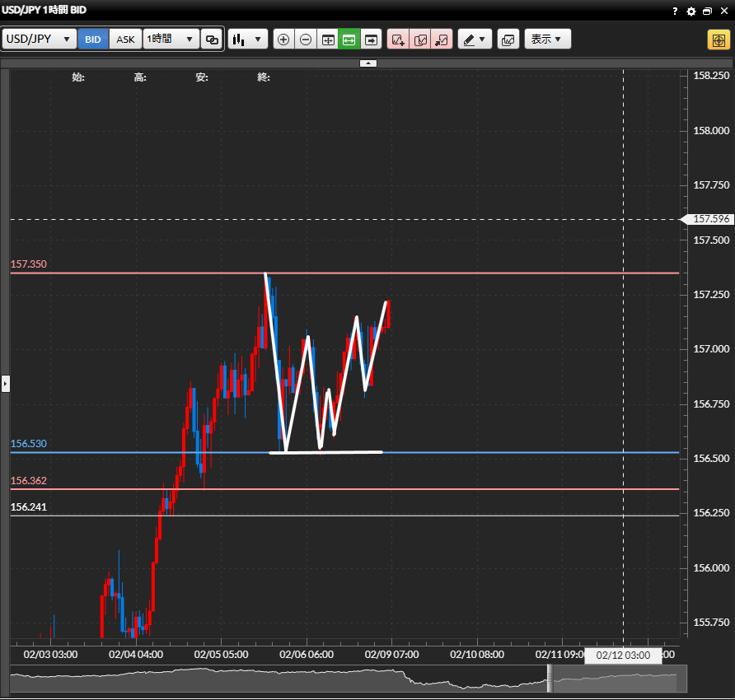Click the zoom out magnifier icon
735x700 pixels.
click(x=306, y=40)
